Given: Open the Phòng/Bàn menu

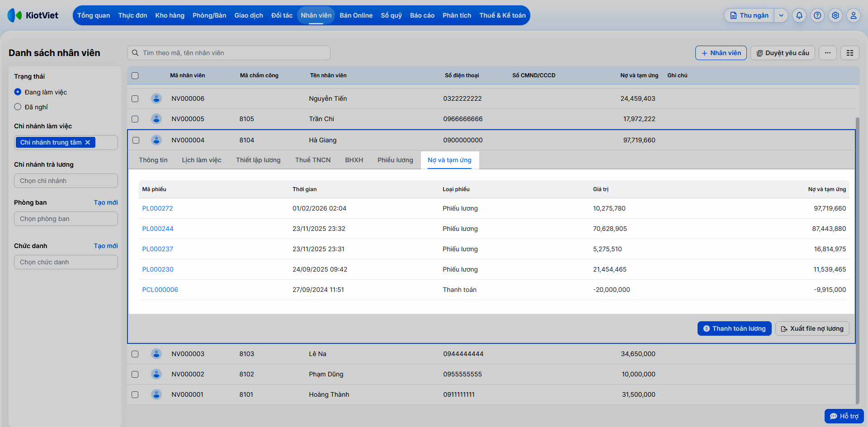Looking at the screenshot, I should coord(209,15).
